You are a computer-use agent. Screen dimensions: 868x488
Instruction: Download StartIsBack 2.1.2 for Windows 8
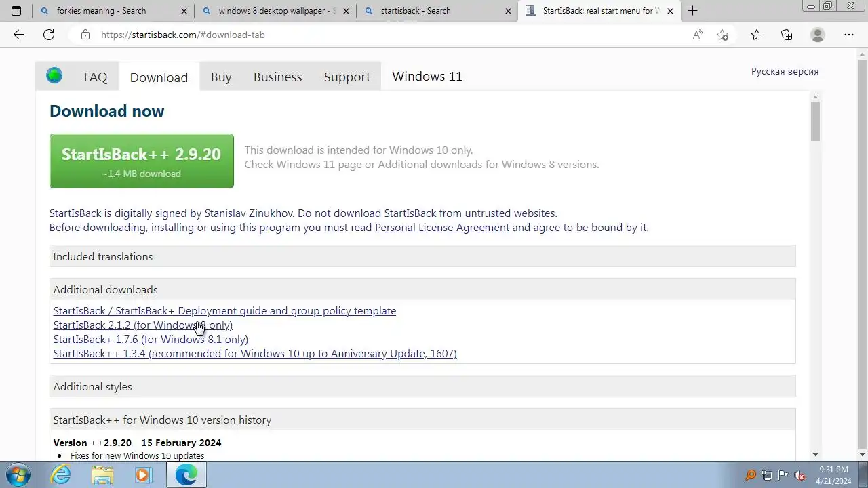point(143,325)
